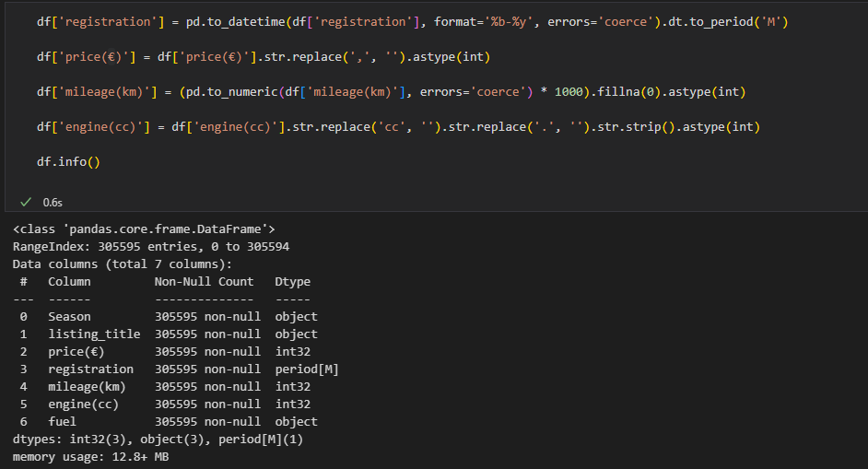The height and width of the screenshot is (469, 868).
Task: Click the dtypes summary line
Action: coord(158,440)
